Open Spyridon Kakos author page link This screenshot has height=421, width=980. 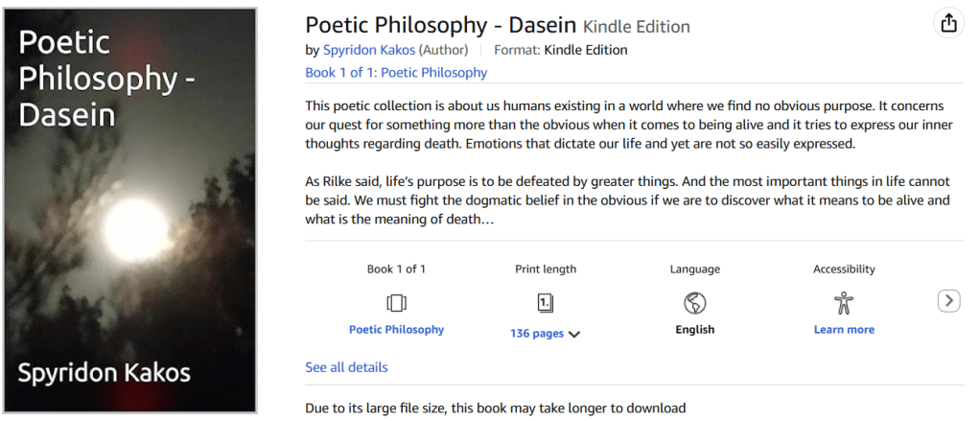click(x=368, y=50)
